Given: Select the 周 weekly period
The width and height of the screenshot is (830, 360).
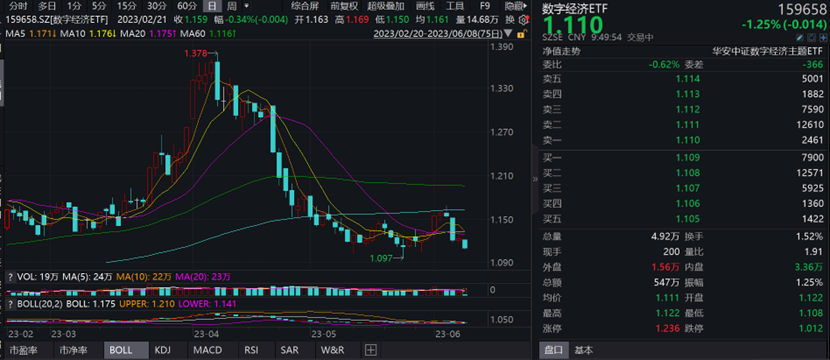Looking at the screenshot, I should pos(231,6).
